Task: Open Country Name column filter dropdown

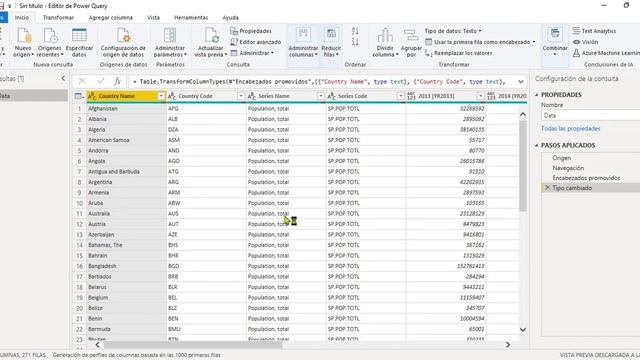Action: tap(161, 96)
